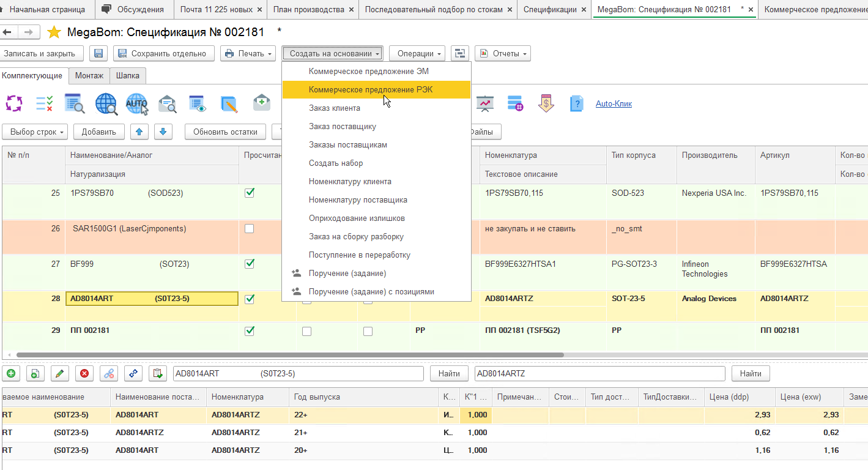The width and height of the screenshot is (868, 470).
Task: Uncheck the checkbox for row 25
Action: click(x=249, y=193)
